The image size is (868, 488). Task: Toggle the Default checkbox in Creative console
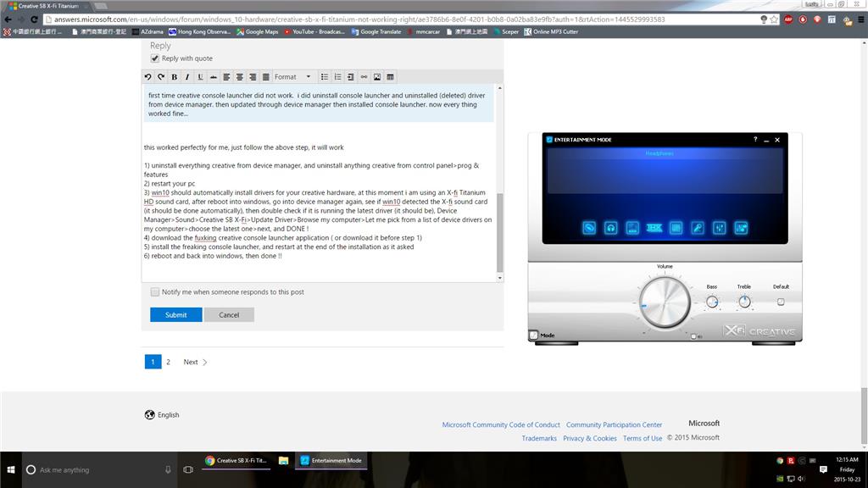pos(781,302)
